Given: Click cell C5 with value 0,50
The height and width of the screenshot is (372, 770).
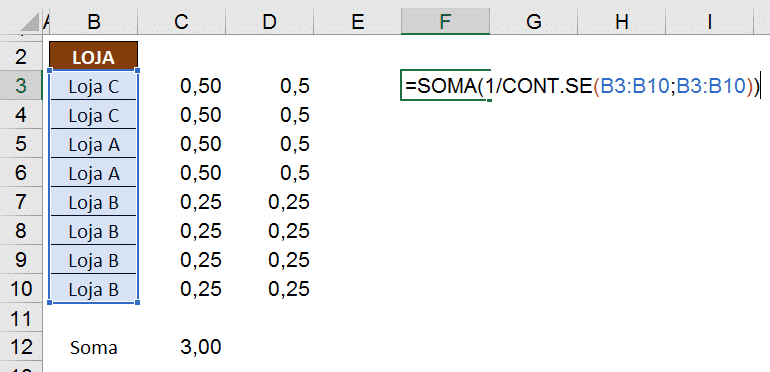Looking at the screenshot, I should tap(182, 144).
